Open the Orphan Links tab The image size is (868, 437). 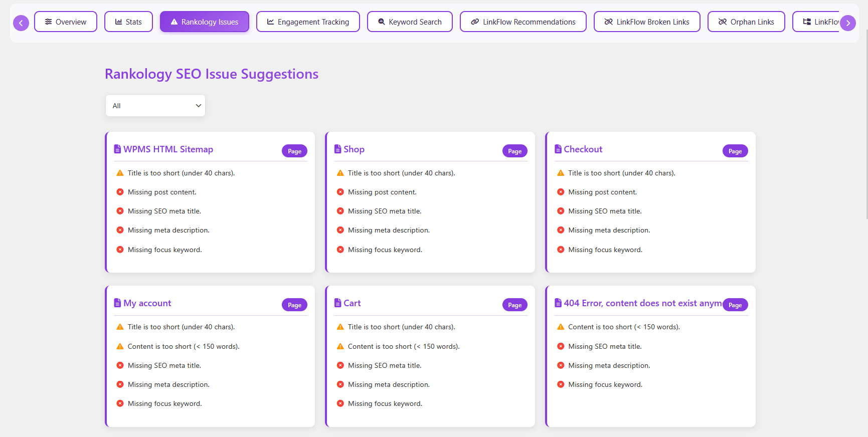(x=746, y=22)
